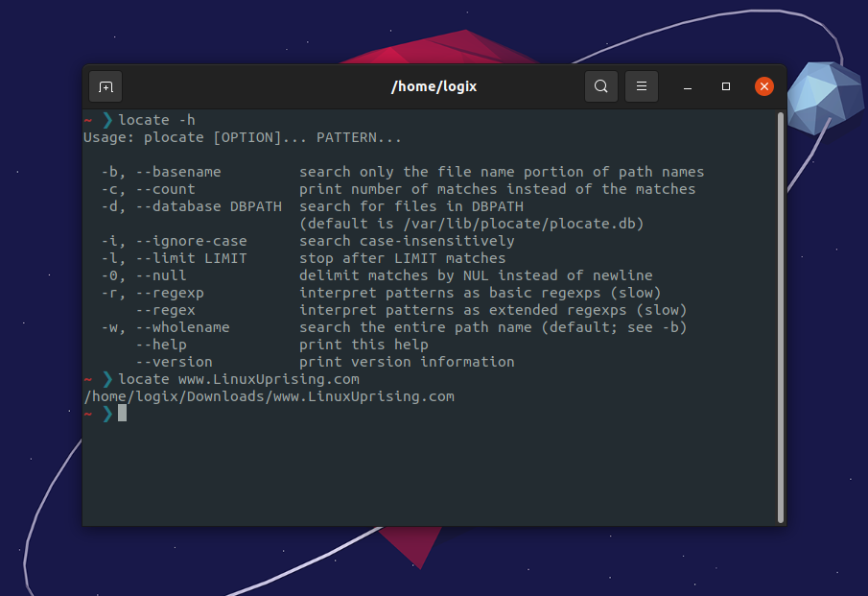Click the --ignore-case option text
The width and height of the screenshot is (868, 596).
pos(191,242)
